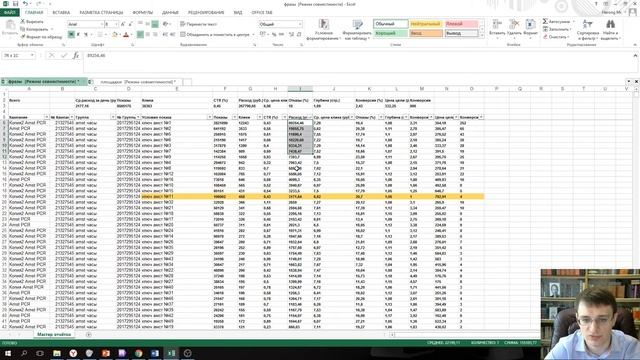Apply the Нейтральный yellow cell style
This screenshot has width=640, height=360.
pyautogui.click(x=426, y=24)
